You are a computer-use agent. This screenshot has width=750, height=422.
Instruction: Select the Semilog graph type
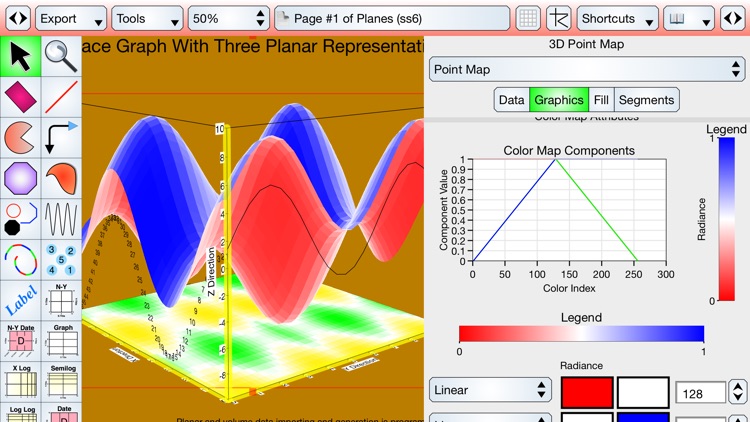tap(61, 382)
